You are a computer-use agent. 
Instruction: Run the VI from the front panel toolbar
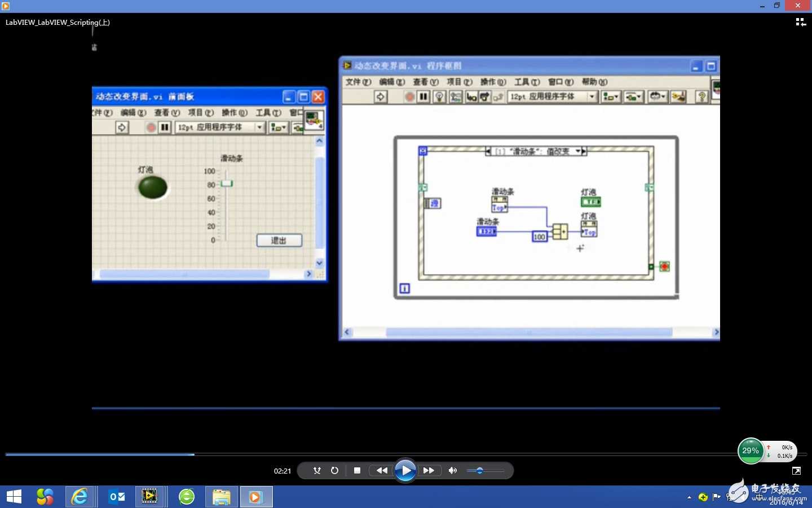[122, 128]
